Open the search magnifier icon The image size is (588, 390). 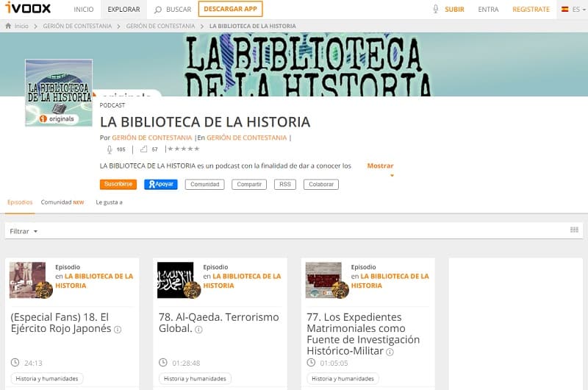[158, 10]
